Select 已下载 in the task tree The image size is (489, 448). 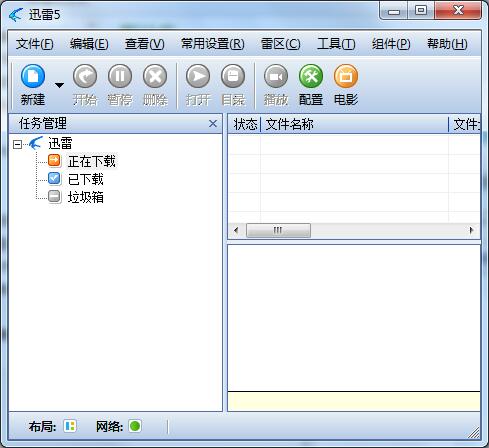(86, 179)
